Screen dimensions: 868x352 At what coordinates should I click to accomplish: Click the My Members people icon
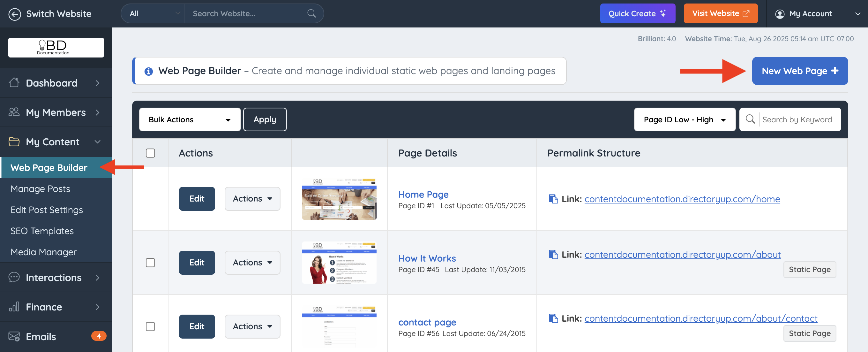pos(14,112)
